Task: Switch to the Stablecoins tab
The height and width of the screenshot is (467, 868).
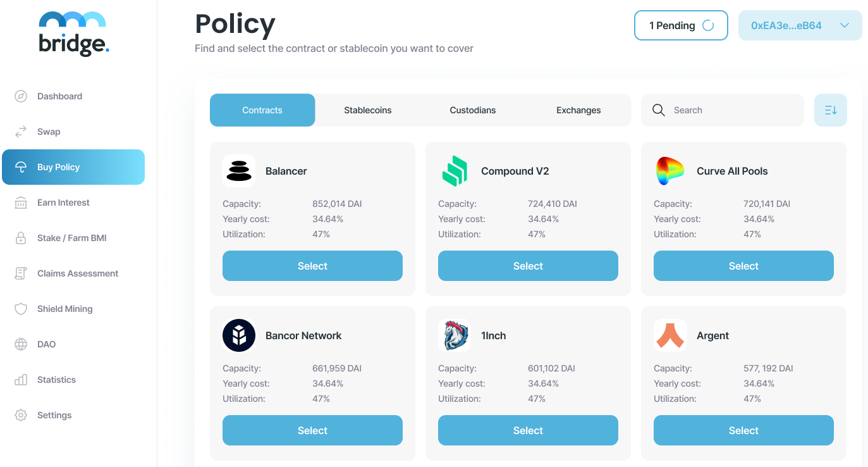Action: pyautogui.click(x=367, y=110)
